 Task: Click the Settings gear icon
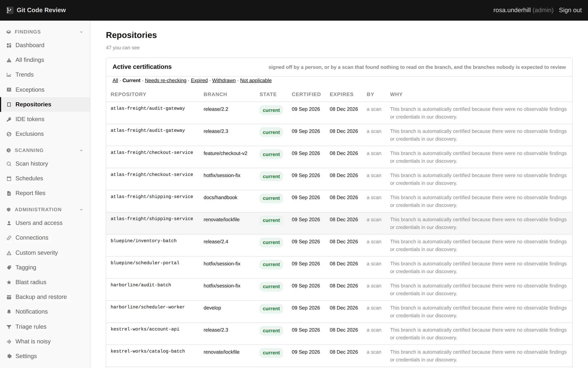(x=9, y=356)
